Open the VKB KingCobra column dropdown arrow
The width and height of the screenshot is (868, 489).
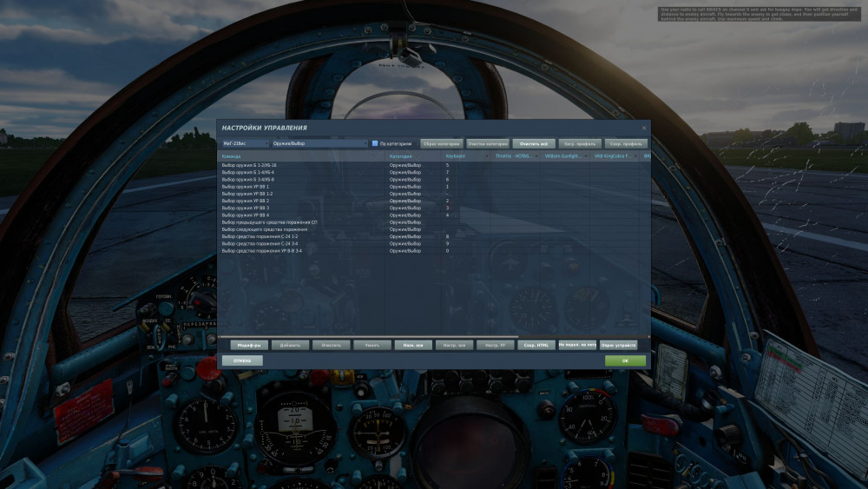(x=635, y=156)
